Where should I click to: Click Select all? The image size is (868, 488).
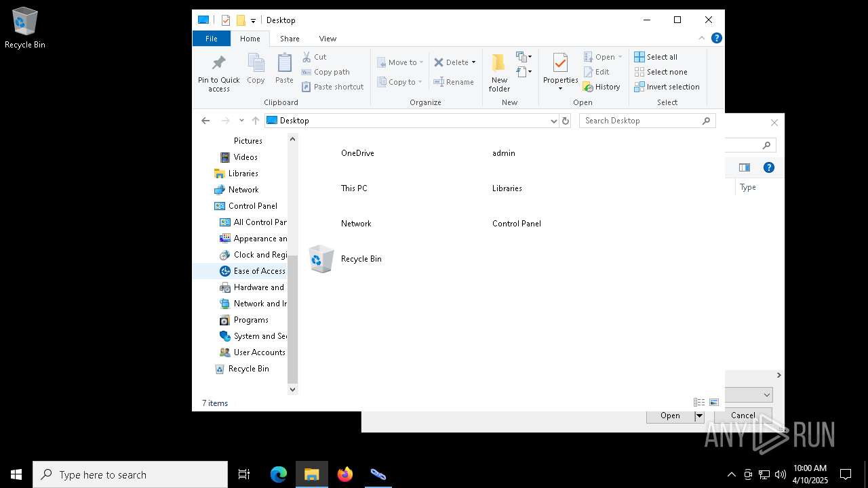(x=656, y=57)
